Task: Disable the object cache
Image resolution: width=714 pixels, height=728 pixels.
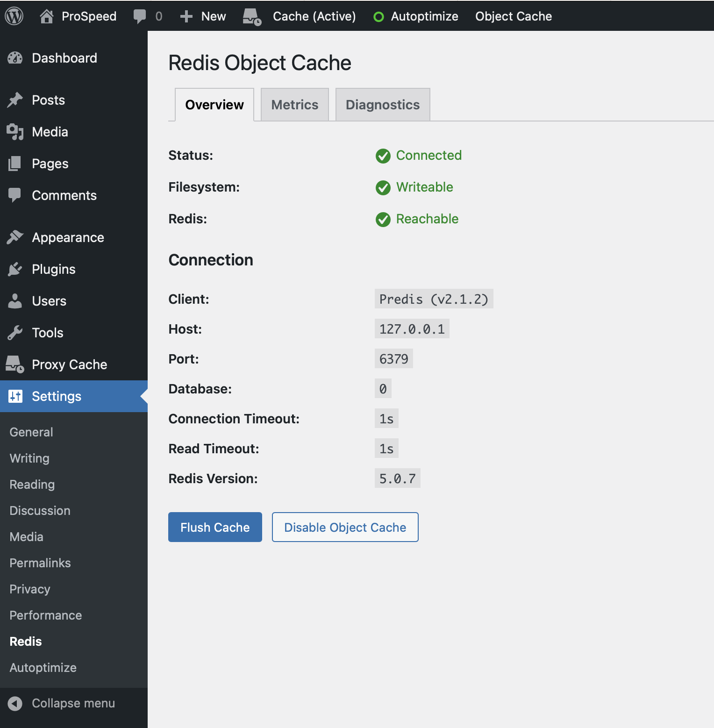Action: click(344, 527)
